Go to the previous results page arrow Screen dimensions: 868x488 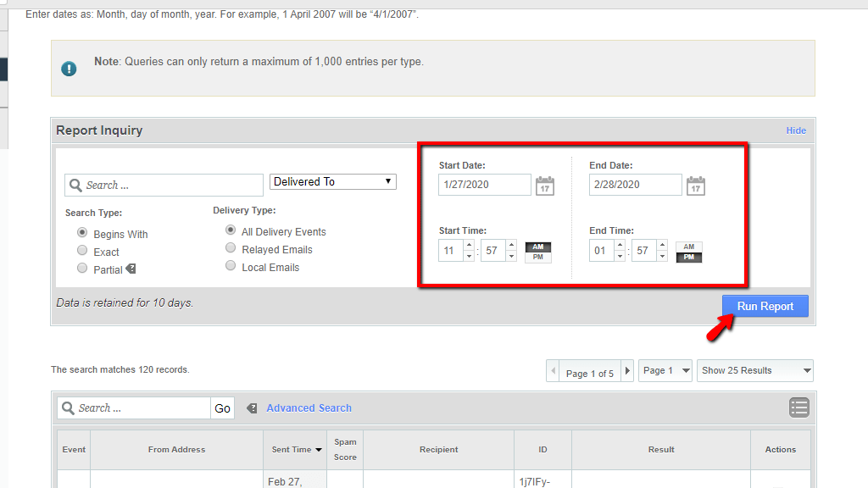553,371
